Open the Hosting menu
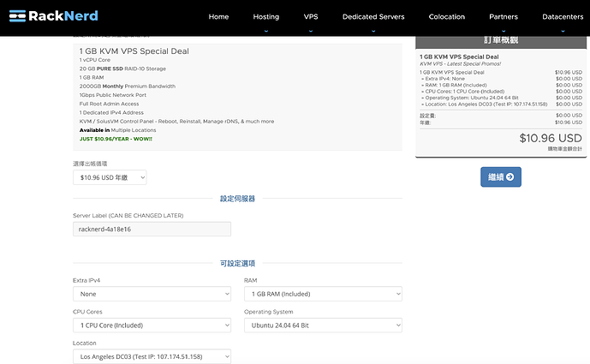 tap(265, 16)
